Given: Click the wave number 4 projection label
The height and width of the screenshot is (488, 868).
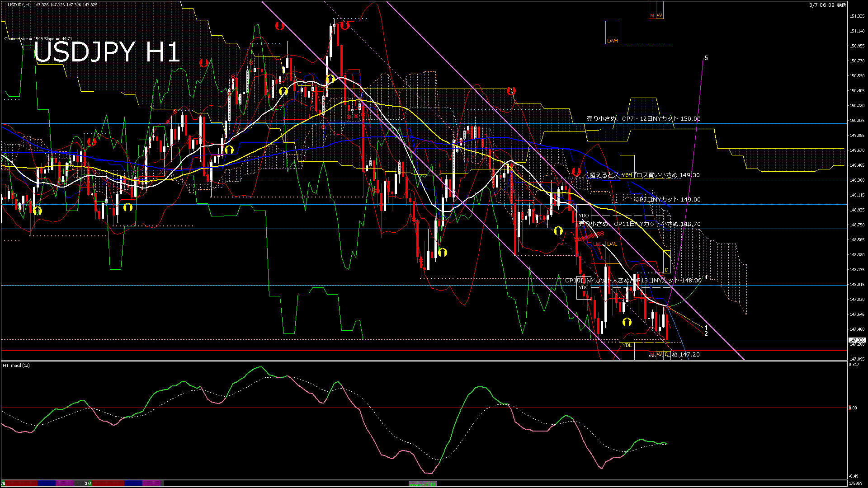Looking at the screenshot, I should tap(706, 277).
